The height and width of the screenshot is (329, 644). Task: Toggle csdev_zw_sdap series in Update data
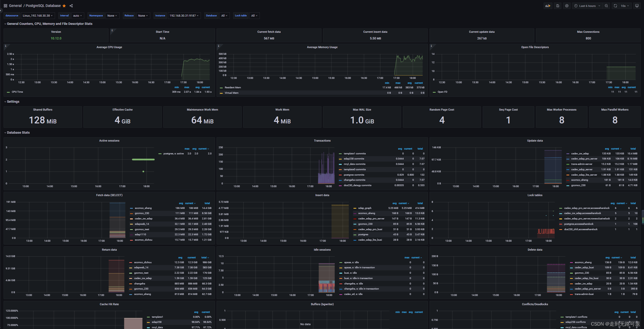[x=580, y=154]
